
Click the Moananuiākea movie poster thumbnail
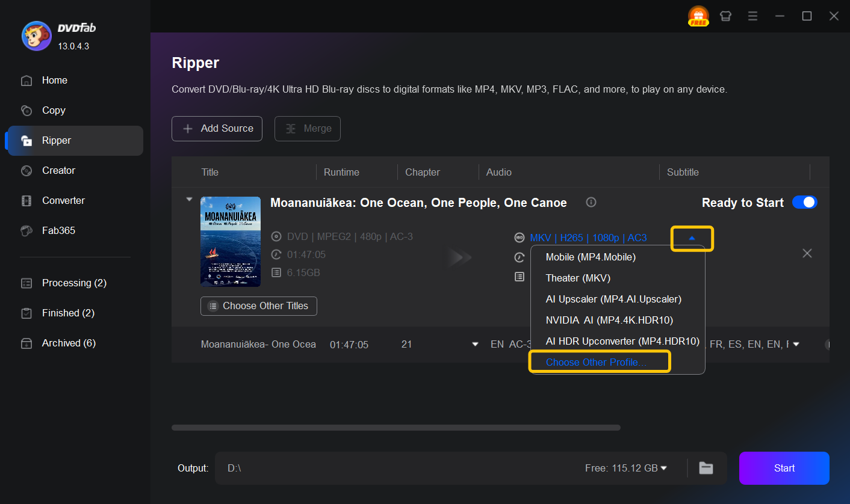231,242
